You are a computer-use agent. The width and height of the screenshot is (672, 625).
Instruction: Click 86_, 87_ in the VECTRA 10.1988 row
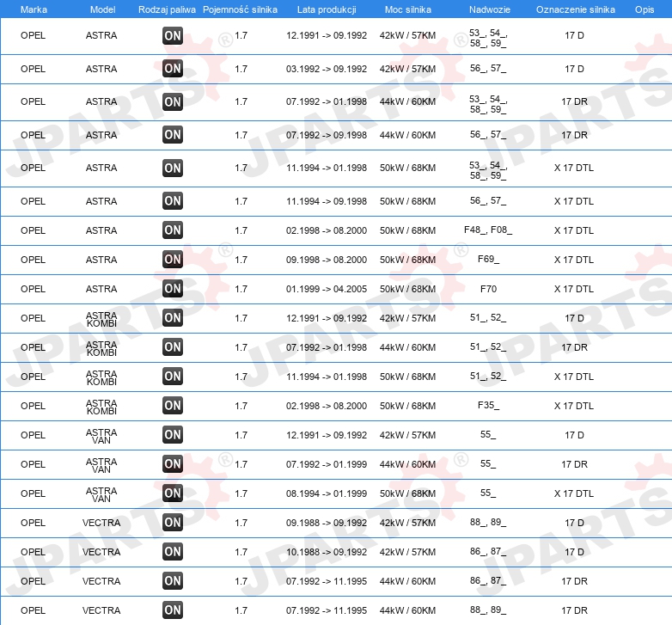coord(488,552)
